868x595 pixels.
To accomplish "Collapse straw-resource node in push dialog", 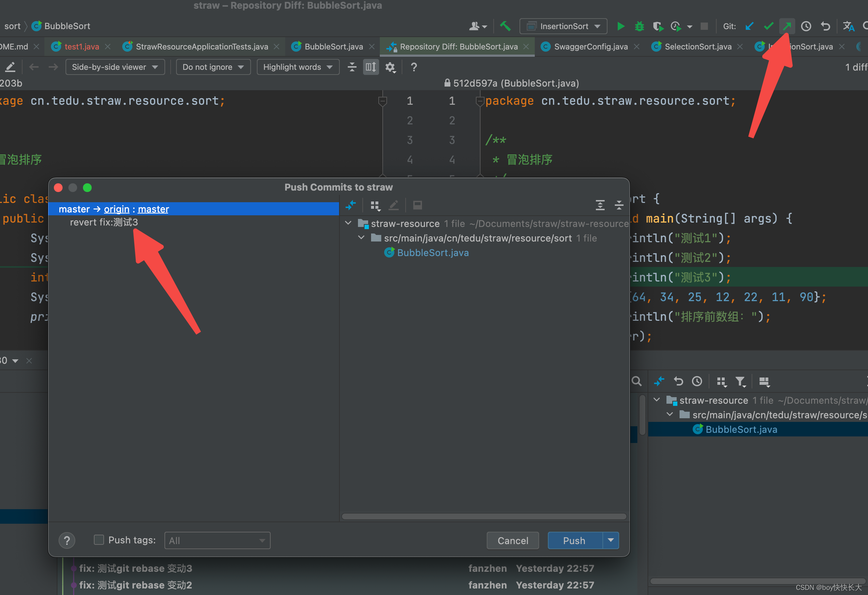I will coord(348,223).
